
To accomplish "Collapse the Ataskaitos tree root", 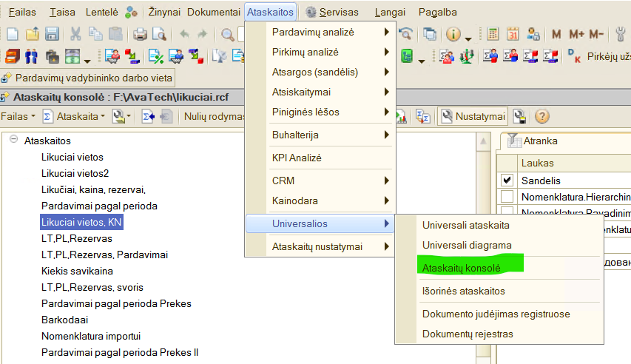I will point(13,140).
